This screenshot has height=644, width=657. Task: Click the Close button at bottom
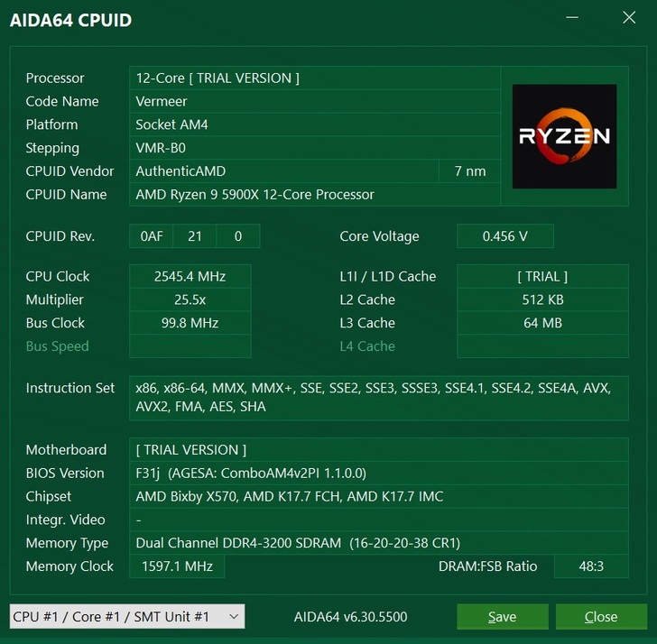point(601,616)
